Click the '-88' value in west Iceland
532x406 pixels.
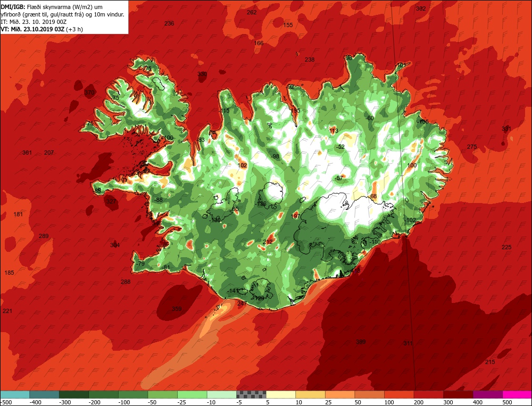coord(158,200)
